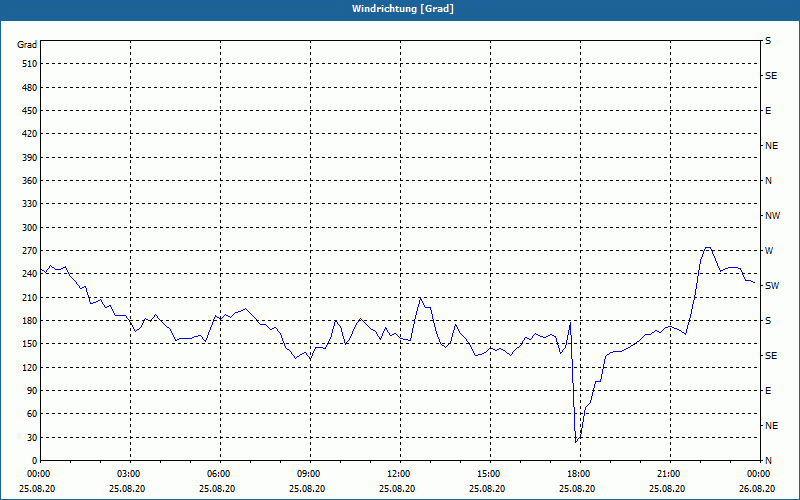Viewport: 800px width, 500px height.
Task: Click the 210 y-axis value
Action: click(30, 297)
